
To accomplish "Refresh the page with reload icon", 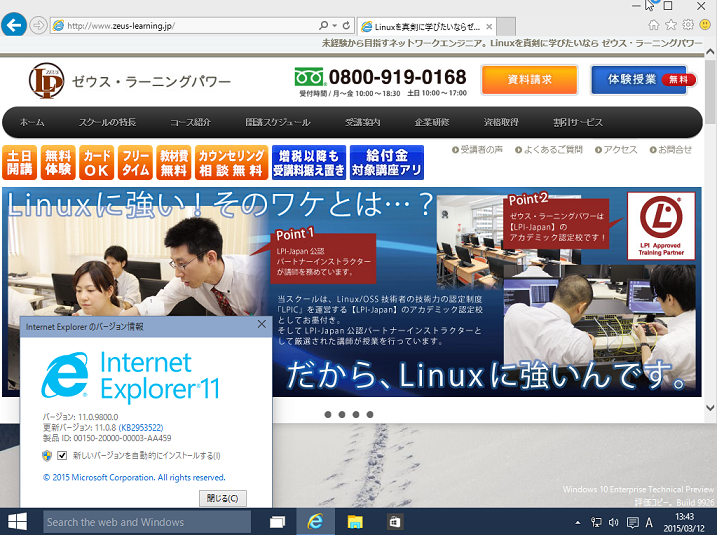I will click(347, 26).
